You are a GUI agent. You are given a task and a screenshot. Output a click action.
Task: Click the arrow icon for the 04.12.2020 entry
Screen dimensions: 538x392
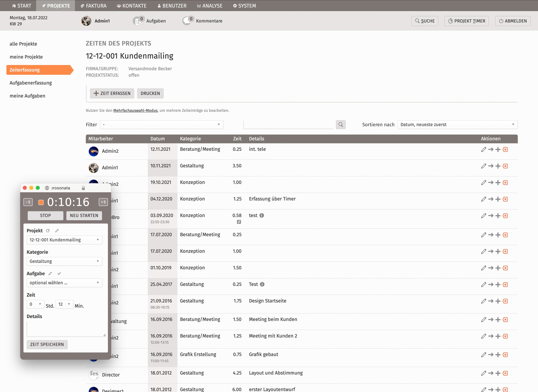(491, 199)
